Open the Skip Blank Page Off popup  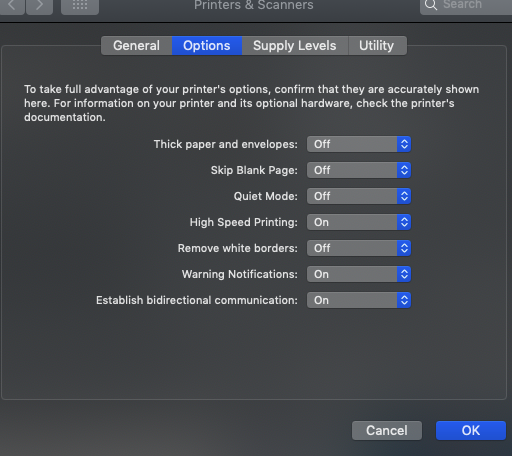(x=359, y=170)
